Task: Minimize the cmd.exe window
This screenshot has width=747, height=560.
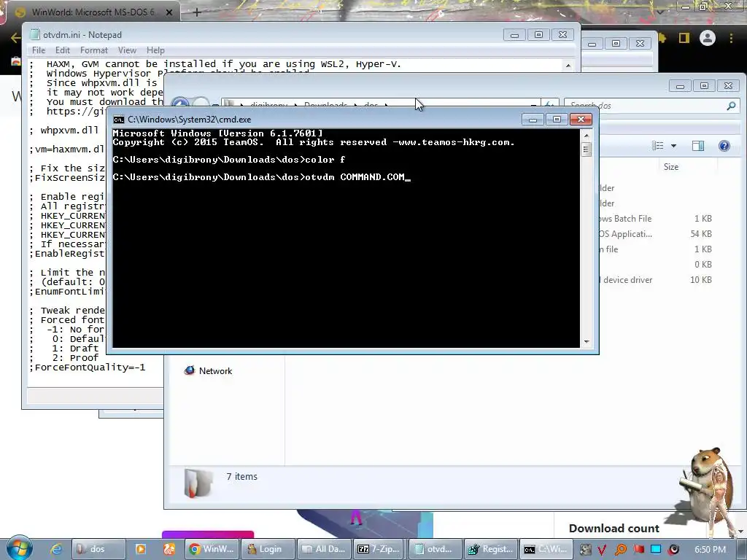Action: pos(533,120)
